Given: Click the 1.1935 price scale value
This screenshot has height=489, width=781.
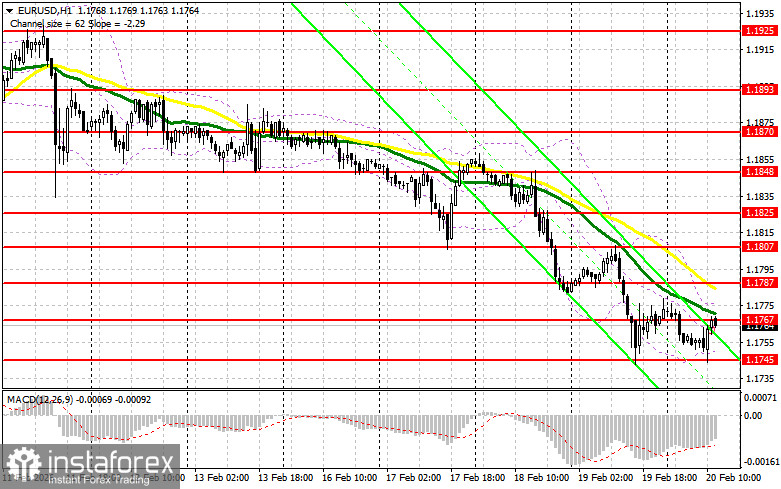Looking at the screenshot, I should point(760,13).
